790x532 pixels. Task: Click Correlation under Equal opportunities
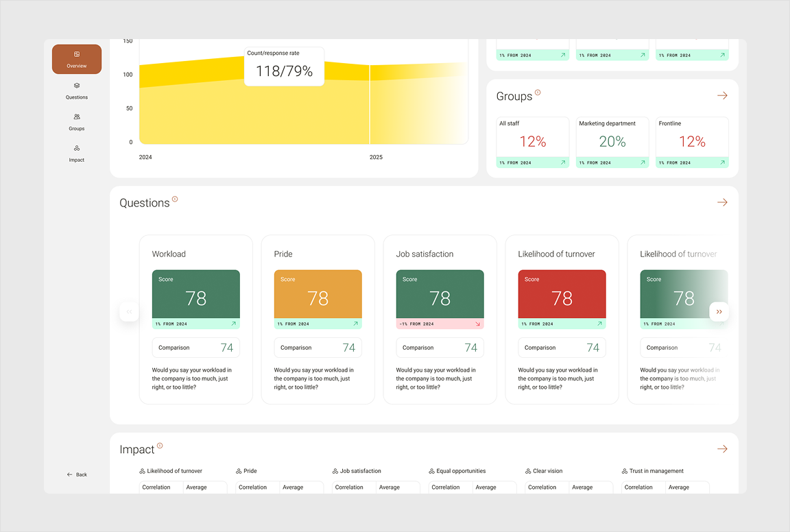pos(446,487)
